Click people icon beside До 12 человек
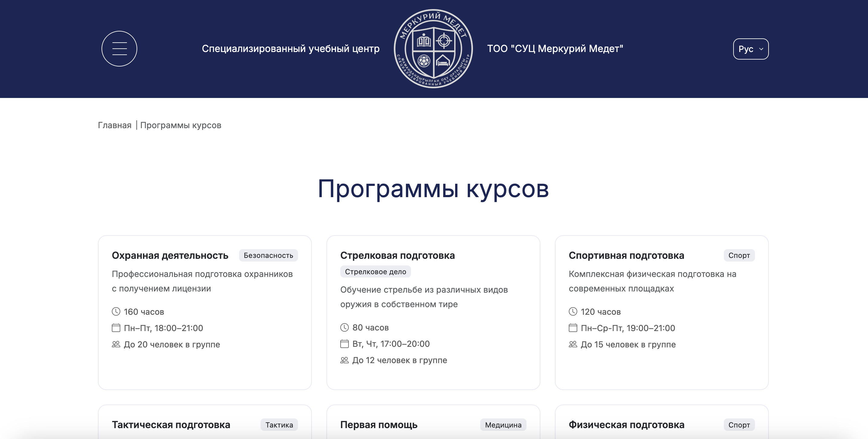The height and width of the screenshot is (439, 868). (344, 360)
